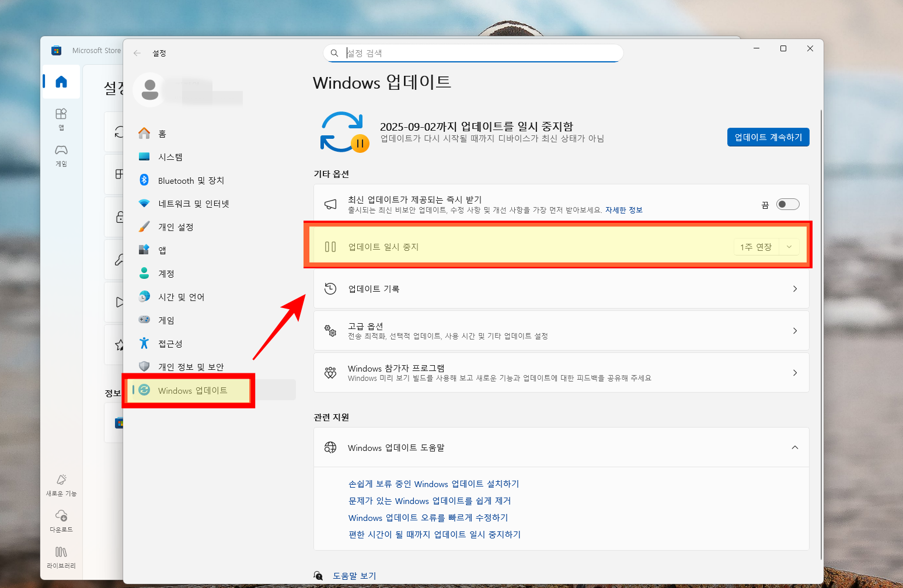The width and height of the screenshot is (903, 588).
Task: Open 라이브러리 in Microsoft Store
Action: pyautogui.click(x=61, y=558)
